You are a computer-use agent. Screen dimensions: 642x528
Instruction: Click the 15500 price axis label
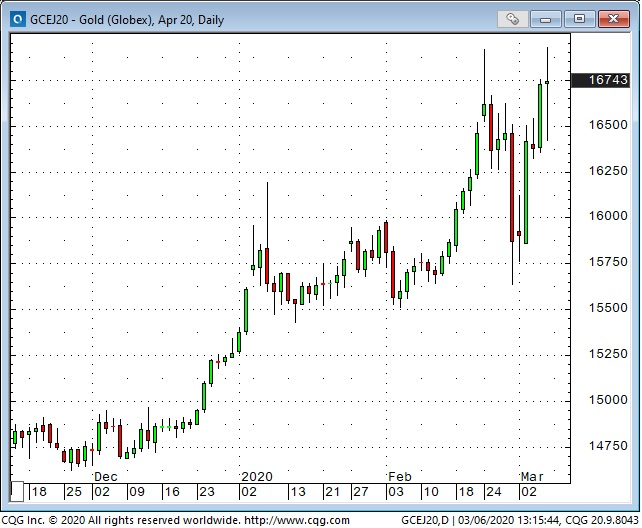point(608,308)
